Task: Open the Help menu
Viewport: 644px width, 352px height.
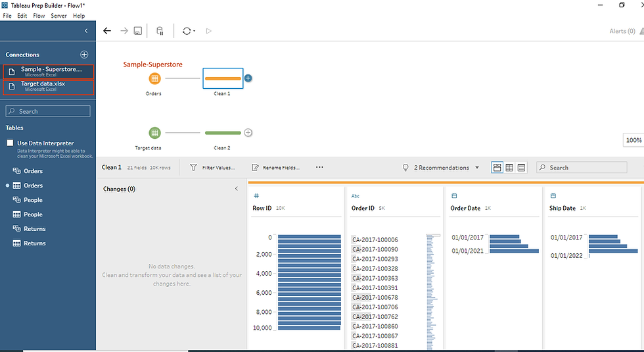Action: [79, 16]
